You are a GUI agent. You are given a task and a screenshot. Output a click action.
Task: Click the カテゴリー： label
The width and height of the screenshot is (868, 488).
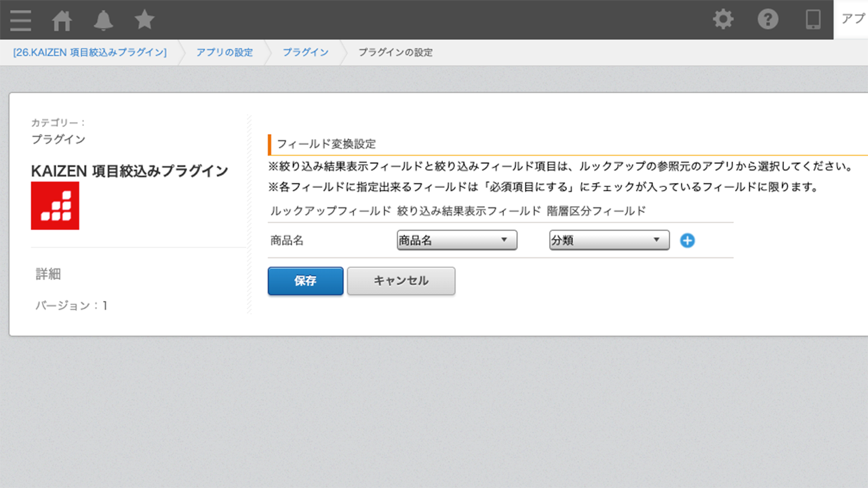point(58,123)
